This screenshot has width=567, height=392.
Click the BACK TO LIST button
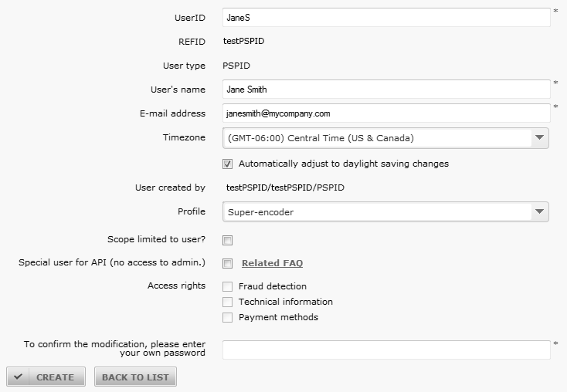click(136, 377)
